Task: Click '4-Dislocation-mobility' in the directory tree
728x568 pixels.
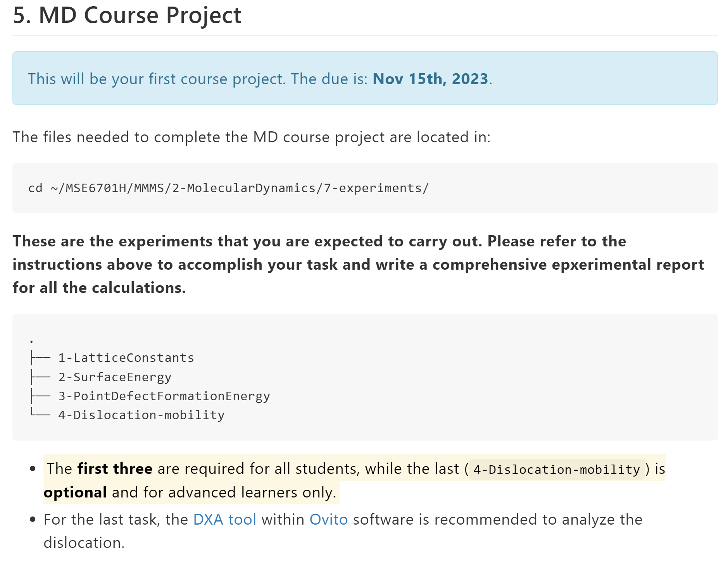Action: (141, 415)
